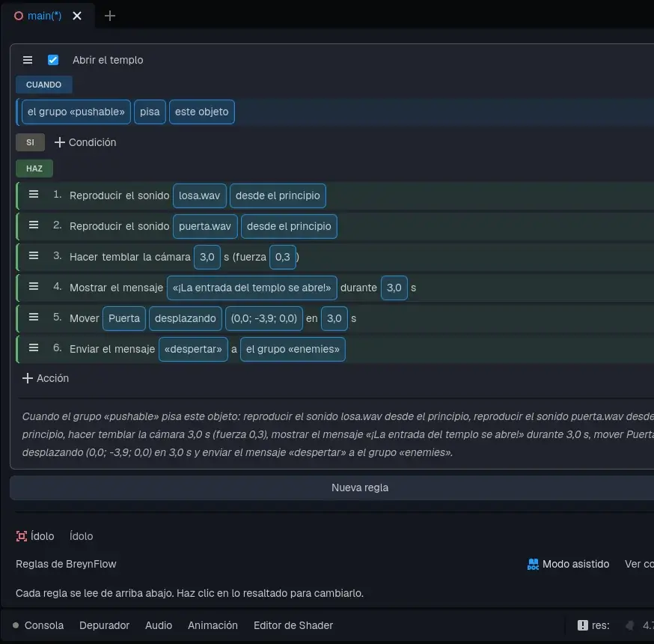
Task: Change the Puerta object chip in action 5
Action: tap(124, 318)
